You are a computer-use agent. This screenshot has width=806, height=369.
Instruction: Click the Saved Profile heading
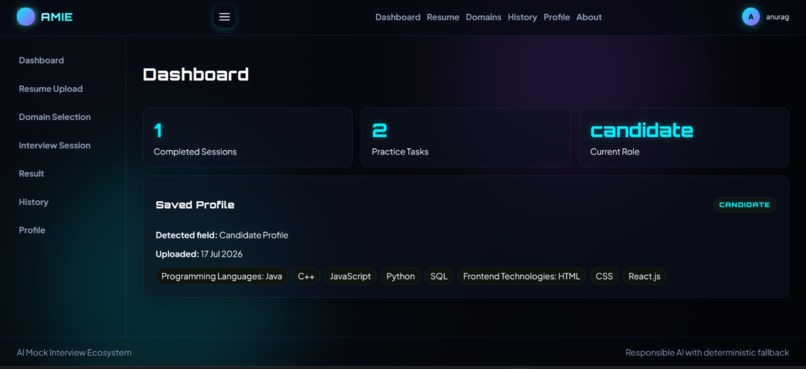[195, 205]
